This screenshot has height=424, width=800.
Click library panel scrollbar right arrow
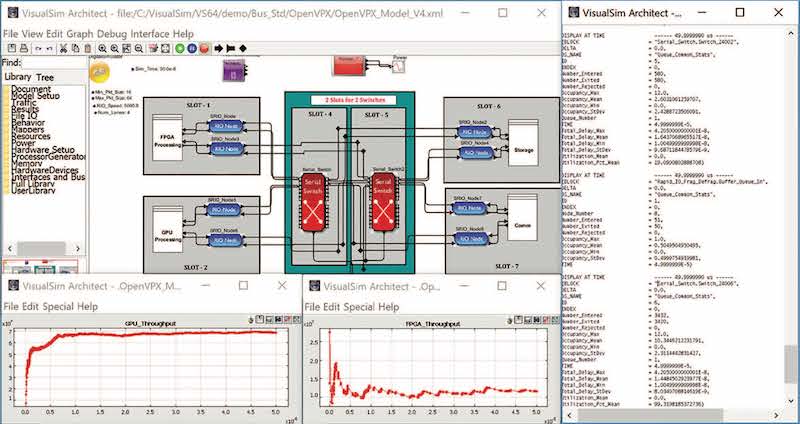[78, 248]
